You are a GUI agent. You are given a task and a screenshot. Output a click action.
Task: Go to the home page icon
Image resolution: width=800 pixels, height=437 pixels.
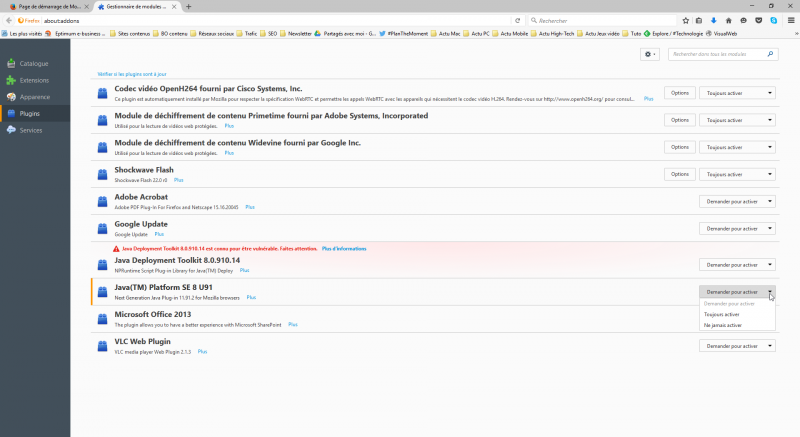pyautogui.click(x=729, y=20)
